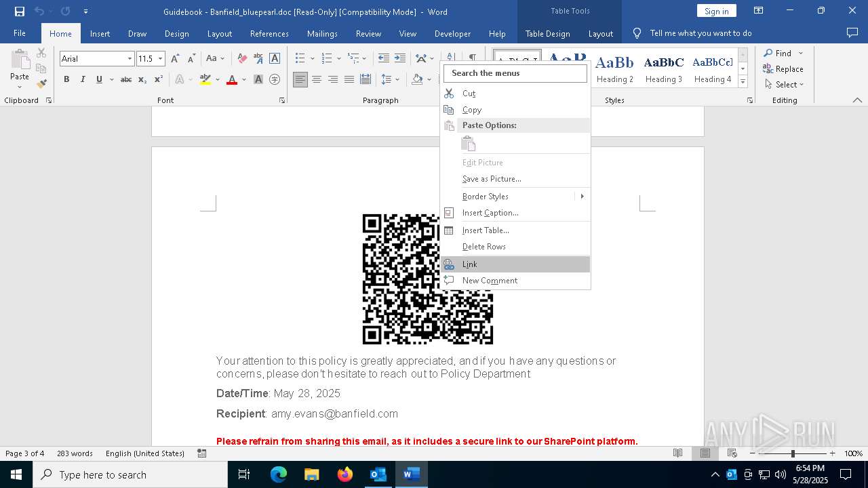Viewport: 868px width, 488px height.
Task: Apply the red font color button
Action: pos(232,79)
